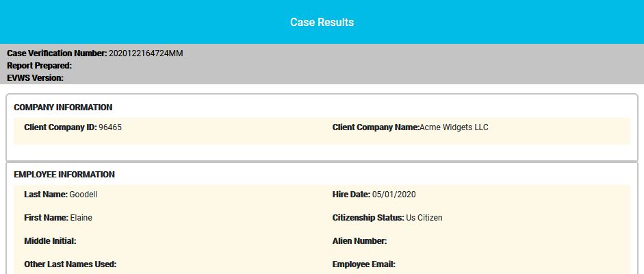The height and width of the screenshot is (274, 644).
Task: Select the Acme Widgets LLC company name
Action: coord(454,127)
